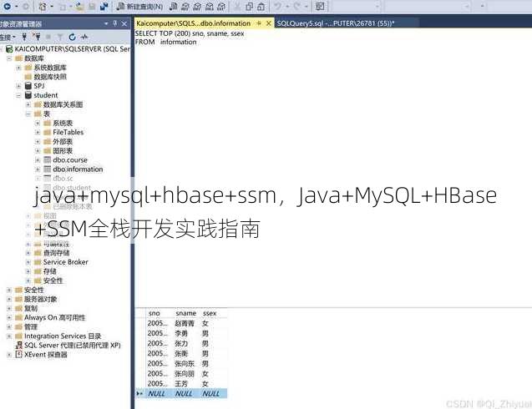
Task: Expand the 数据库关系图 folder
Action: pos(28,104)
